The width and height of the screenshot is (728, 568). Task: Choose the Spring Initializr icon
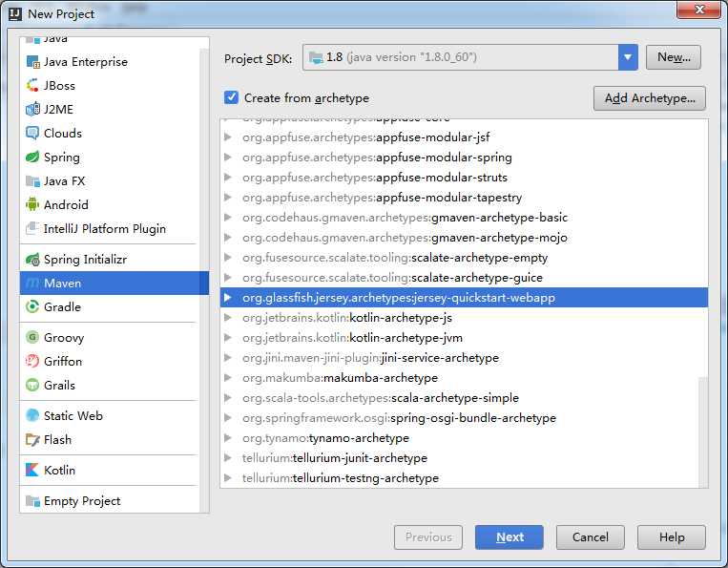(x=32, y=260)
